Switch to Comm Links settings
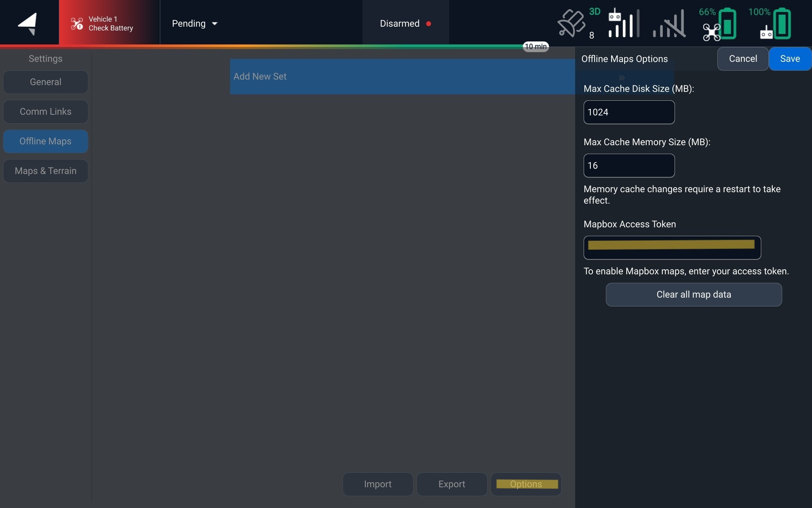This screenshot has width=812, height=508. (x=46, y=112)
